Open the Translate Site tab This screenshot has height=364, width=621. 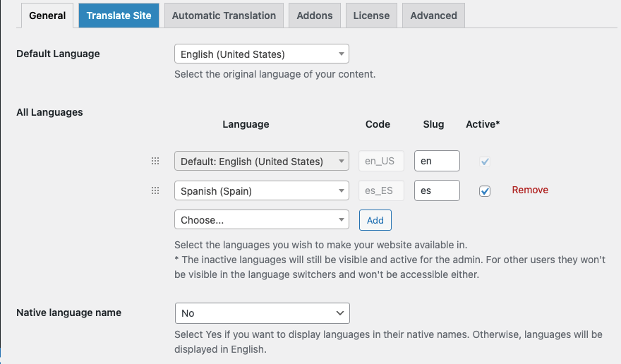[x=119, y=16]
